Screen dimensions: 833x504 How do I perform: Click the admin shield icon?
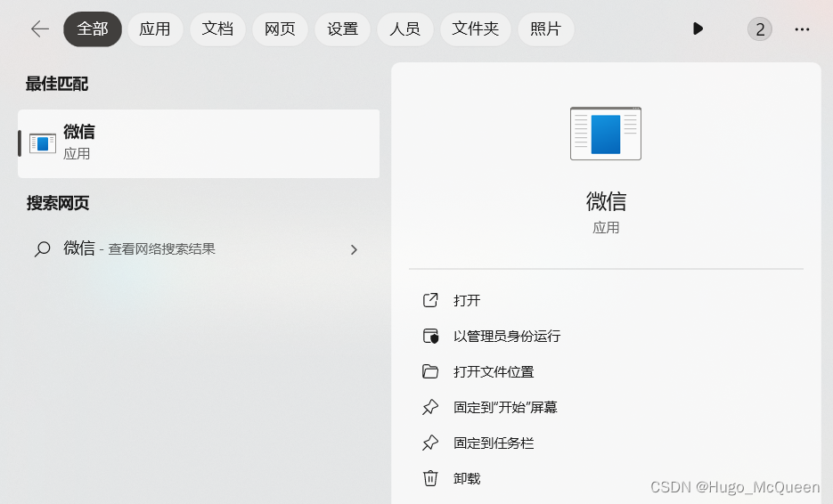pos(430,336)
